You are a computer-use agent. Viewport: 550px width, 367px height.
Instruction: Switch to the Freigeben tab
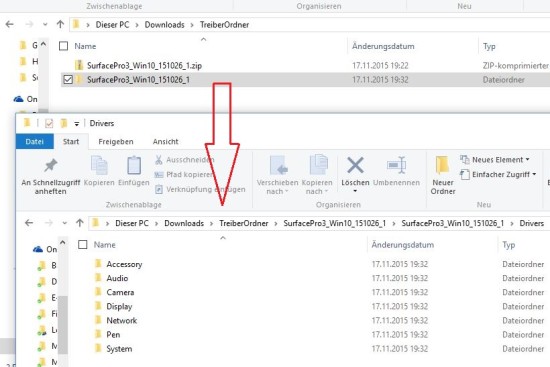coord(116,142)
